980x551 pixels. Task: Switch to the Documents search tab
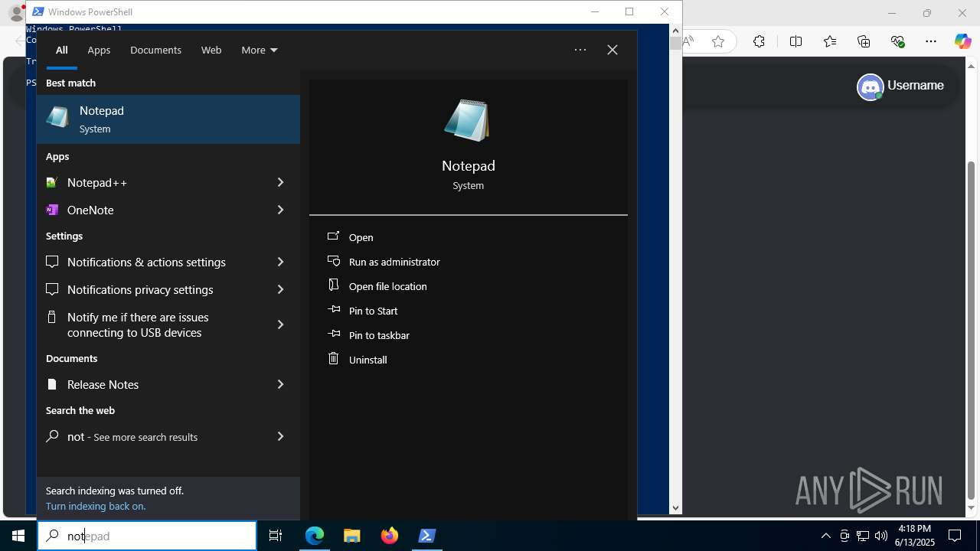tap(155, 50)
